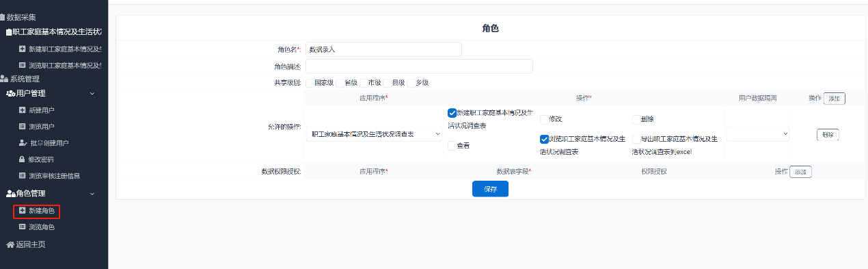868x269 pixels.
Task: Click the 删除 button in operation row
Action: (828, 134)
